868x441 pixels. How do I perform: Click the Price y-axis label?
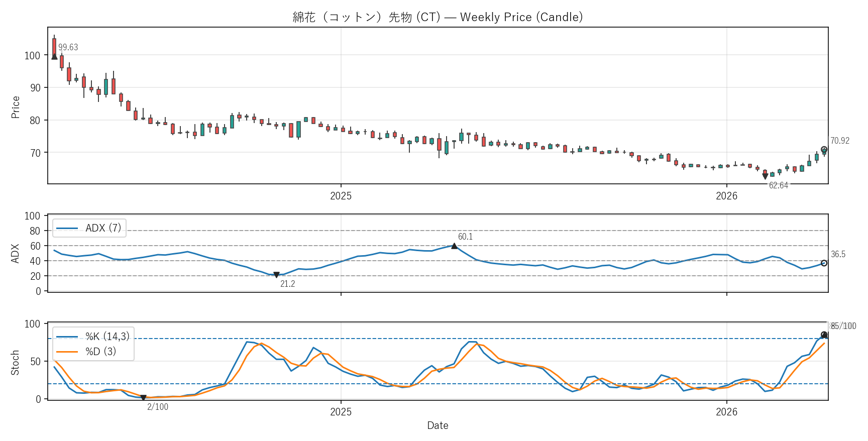point(16,107)
